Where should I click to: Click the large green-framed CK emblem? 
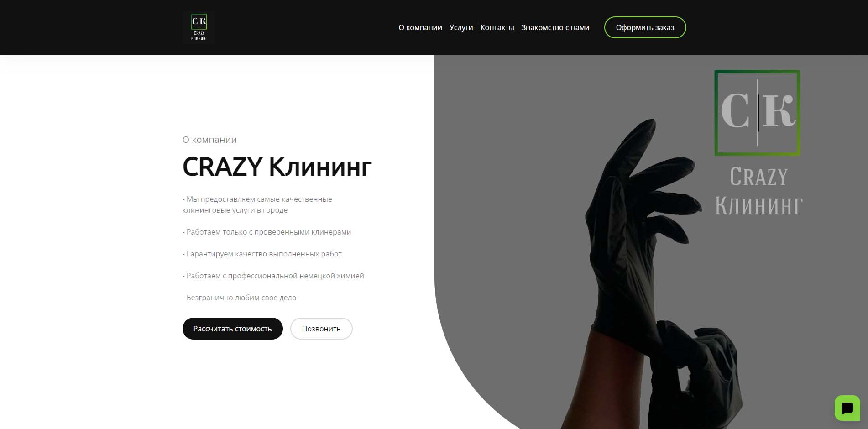pos(758,113)
